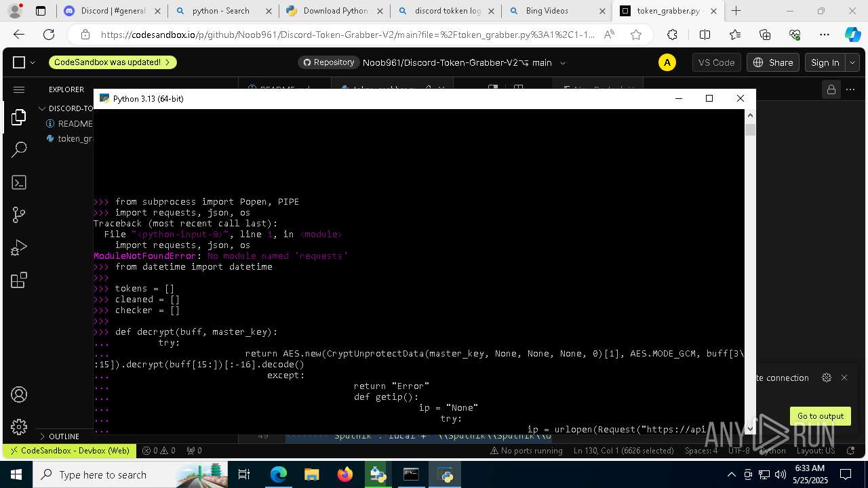
Task: Open the token_gr file in Explorer
Action: point(70,138)
